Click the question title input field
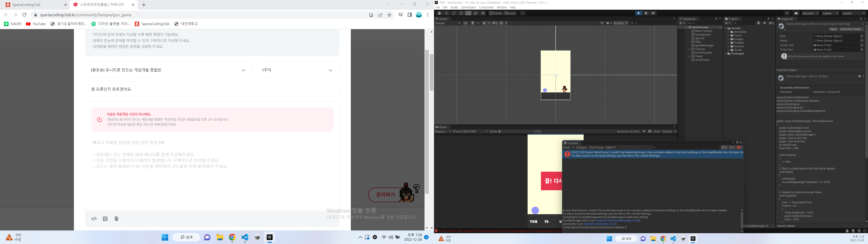This screenshot has width=868, height=244. 212,89
